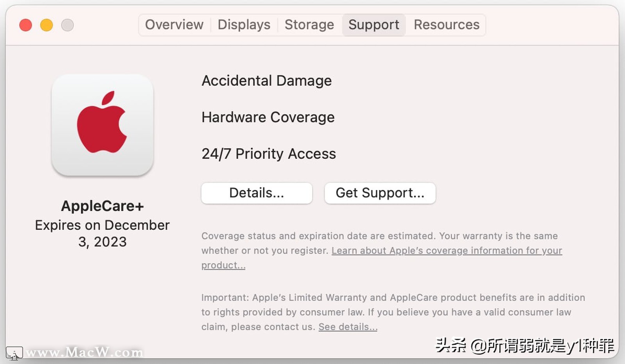Minimize the window with yellow button
This screenshot has width=625, height=364.
(46, 24)
